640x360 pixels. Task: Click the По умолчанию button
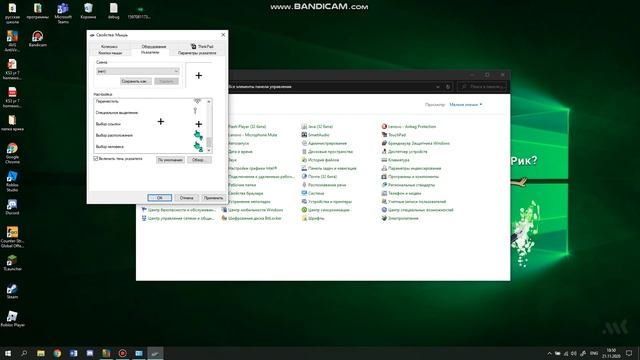click(170, 160)
